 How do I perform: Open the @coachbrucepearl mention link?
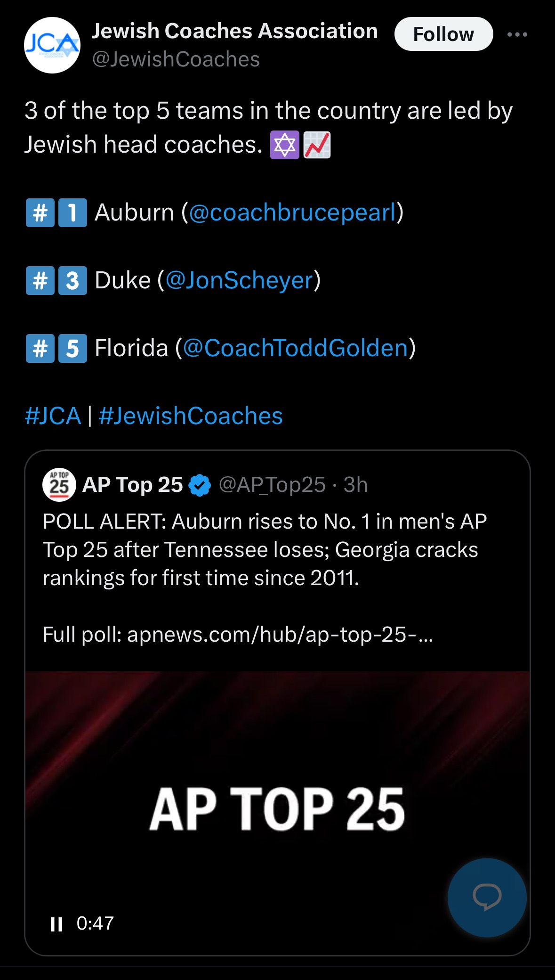pos(292,212)
